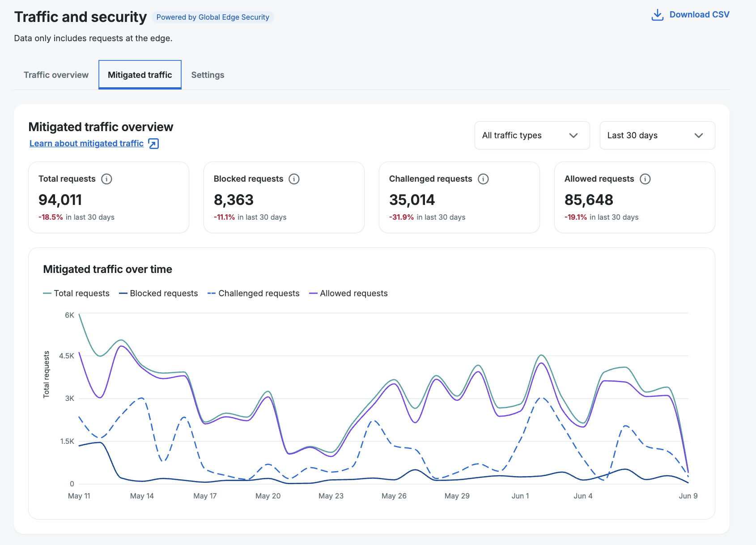Click external link icon after mitigated traffic link

coord(153,144)
